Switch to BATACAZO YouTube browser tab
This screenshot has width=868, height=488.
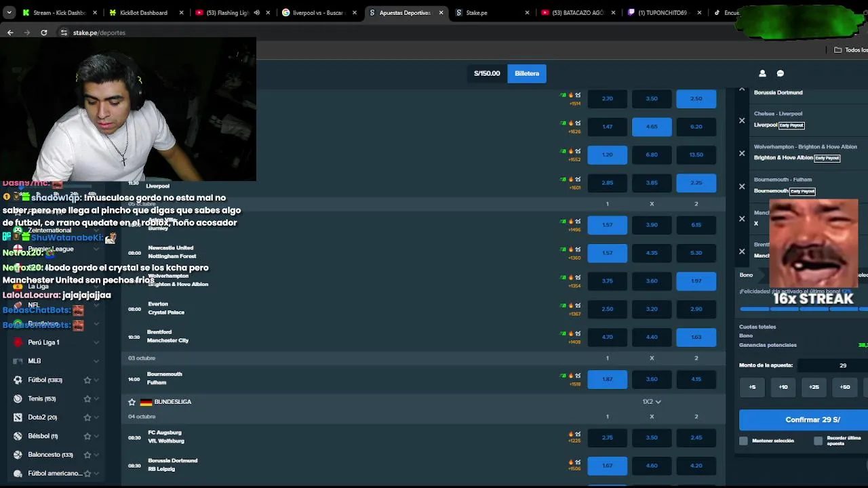pos(578,13)
